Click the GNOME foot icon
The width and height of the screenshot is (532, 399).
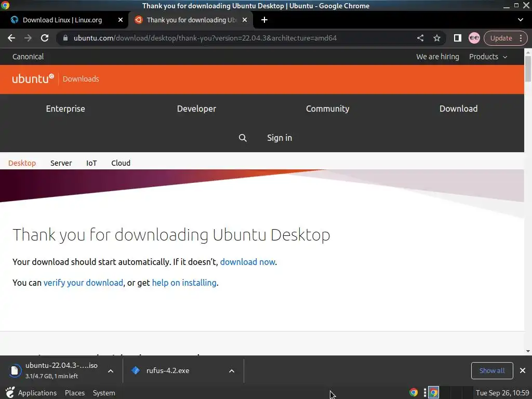[x=10, y=393]
